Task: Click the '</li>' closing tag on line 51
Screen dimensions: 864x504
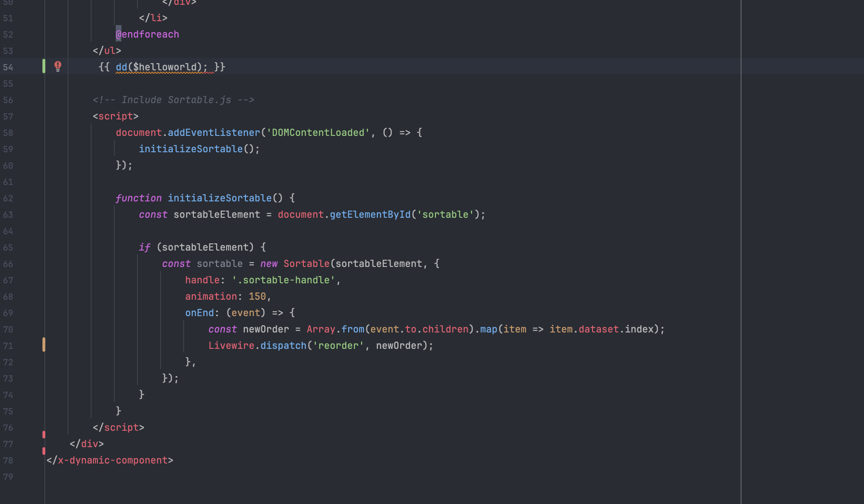Action: pyautogui.click(x=153, y=18)
